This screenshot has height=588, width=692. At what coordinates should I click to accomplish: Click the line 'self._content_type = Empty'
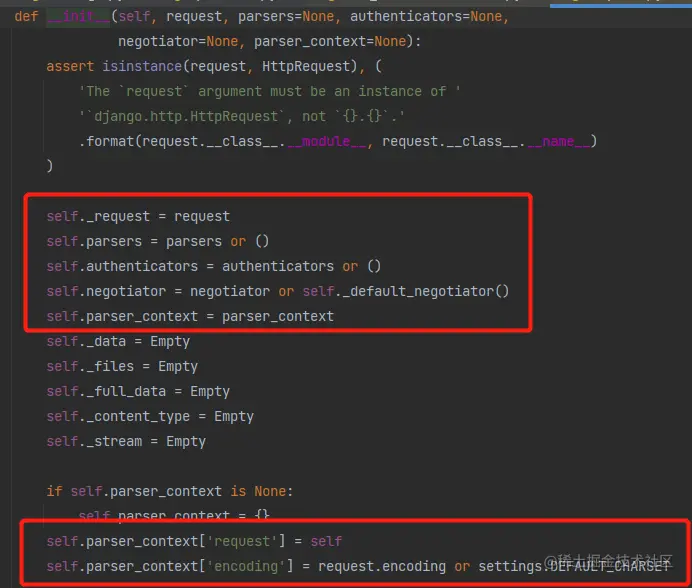(x=150, y=417)
